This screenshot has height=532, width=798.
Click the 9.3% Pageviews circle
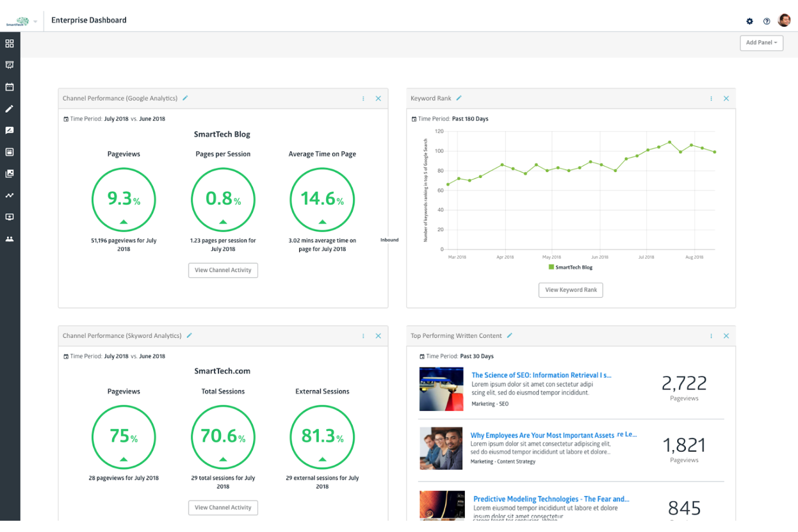[123, 200]
